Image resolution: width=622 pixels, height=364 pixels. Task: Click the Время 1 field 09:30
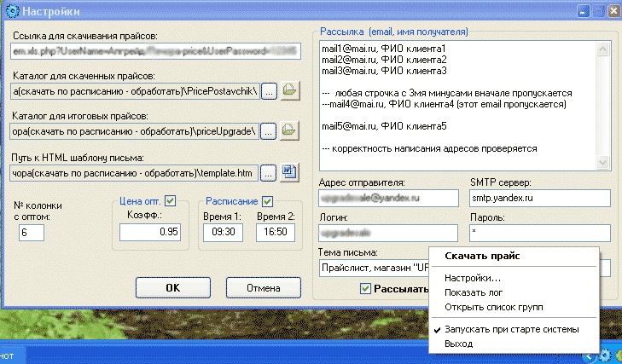pos(223,233)
